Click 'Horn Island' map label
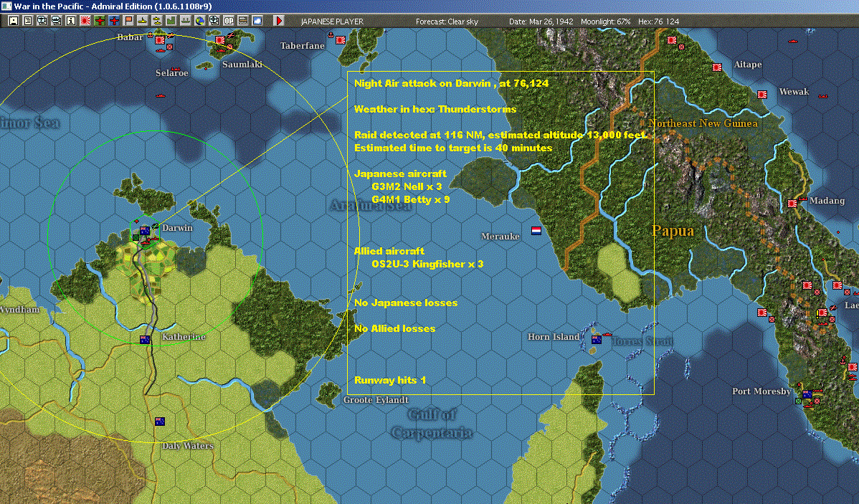Screen dimensions: 859x504 tap(554, 336)
